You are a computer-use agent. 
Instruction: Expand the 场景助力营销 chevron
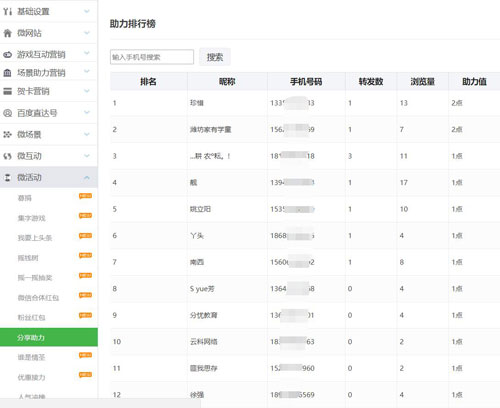click(87, 71)
